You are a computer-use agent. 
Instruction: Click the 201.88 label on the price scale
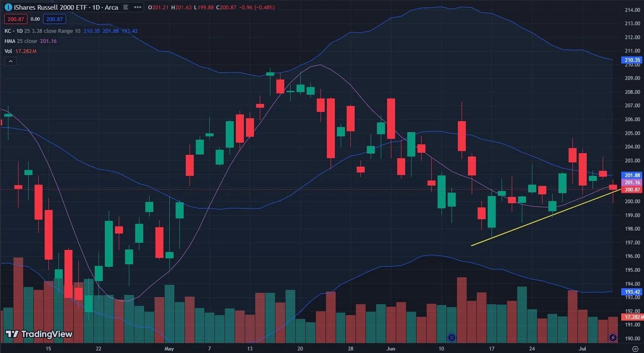pyautogui.click(x=633, y=175)
